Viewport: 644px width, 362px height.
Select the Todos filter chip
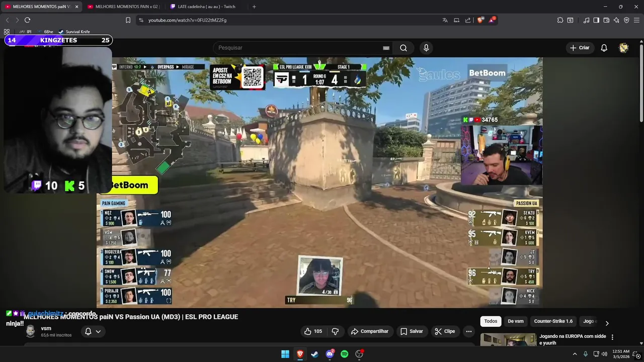click(x=491, y=321)
